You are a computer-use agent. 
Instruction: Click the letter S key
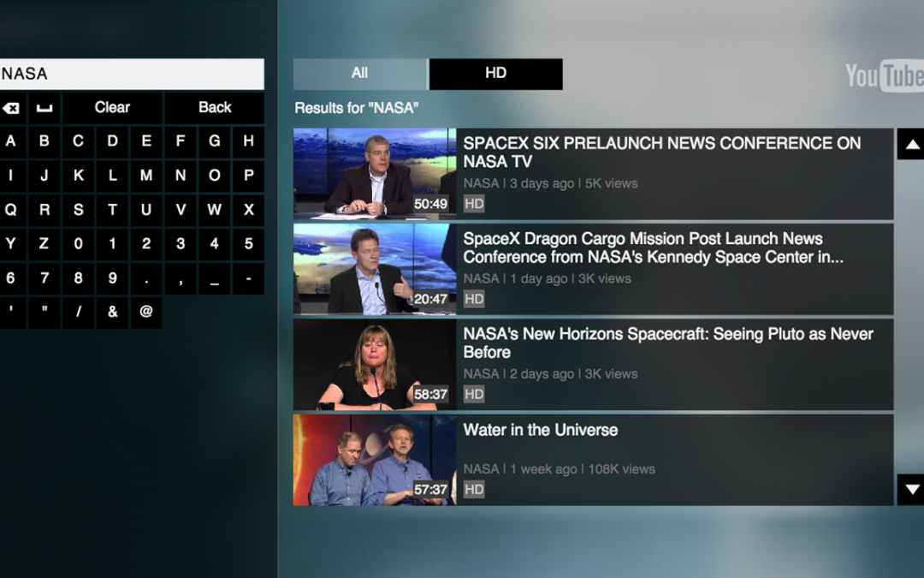click(x=79, y=210)
